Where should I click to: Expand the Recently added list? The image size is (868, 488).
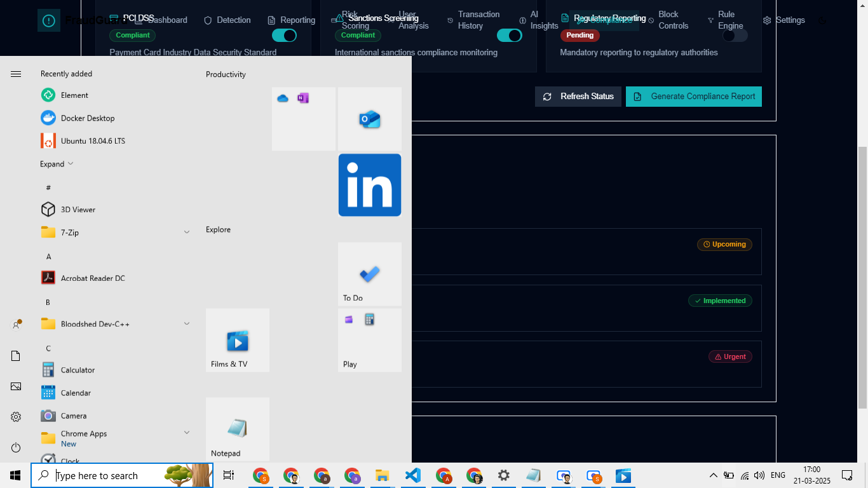57,164
